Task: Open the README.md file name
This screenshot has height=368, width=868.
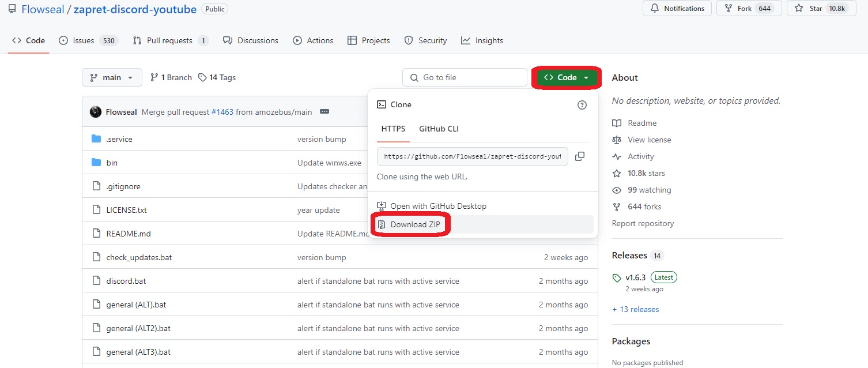Action: pos(129,234)
